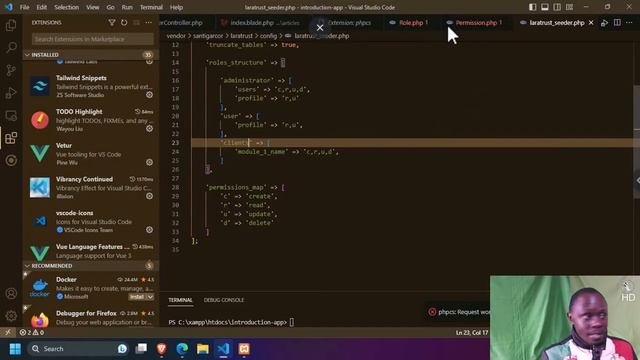Open the Debugger for Firefox entry

pyautogui.click(x=91, y=317)
